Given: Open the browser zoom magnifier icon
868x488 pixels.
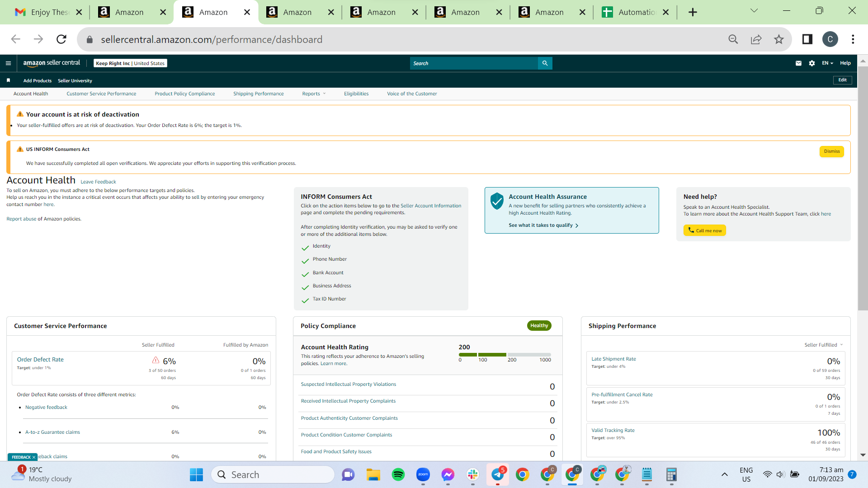Looking at the screenshot, I should point(733,39).
